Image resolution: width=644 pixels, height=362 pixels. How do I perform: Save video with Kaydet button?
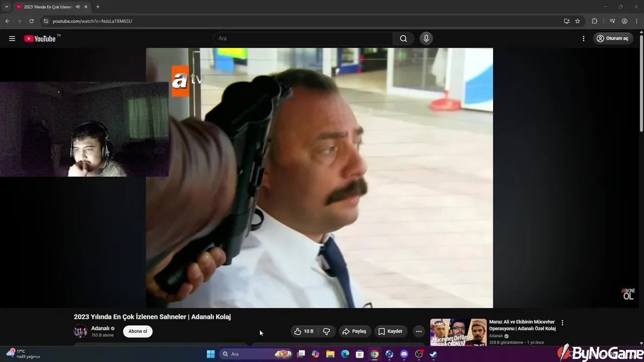(x=390, y=331)
